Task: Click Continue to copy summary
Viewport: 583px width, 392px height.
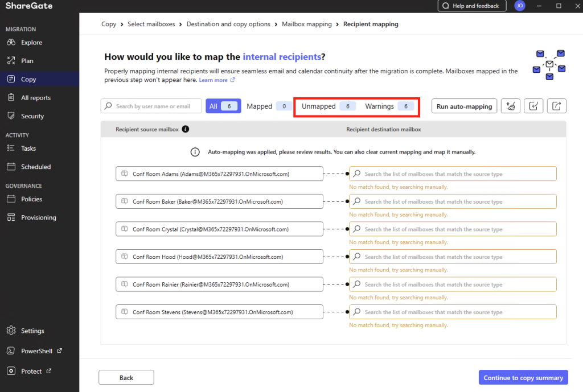Action: tap(523, 378)
